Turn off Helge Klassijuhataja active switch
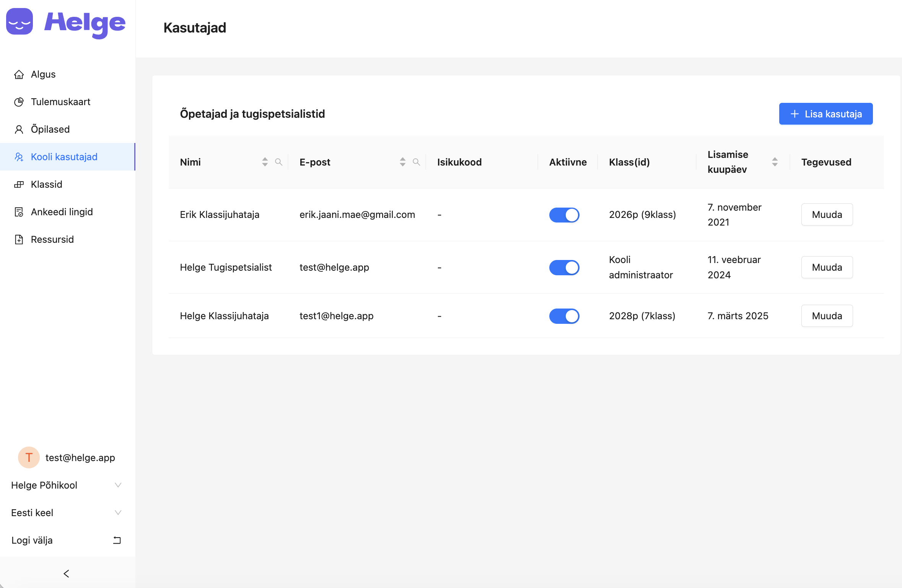 [564, 316]
